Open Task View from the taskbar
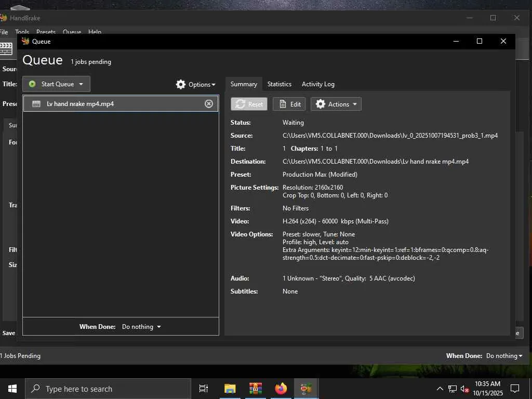Screen dimensions: 532x399 pyautogui.click(x=204, y=389)
